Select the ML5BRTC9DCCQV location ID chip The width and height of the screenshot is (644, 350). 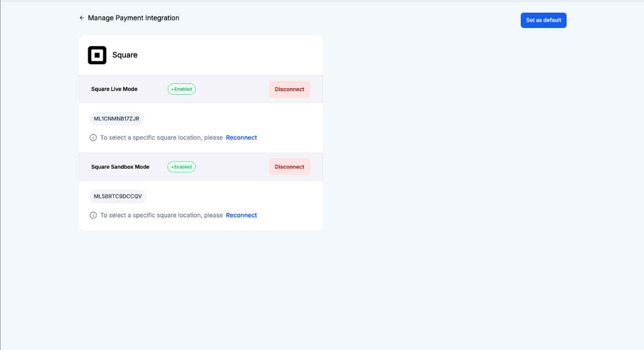(x=117, y=196)
